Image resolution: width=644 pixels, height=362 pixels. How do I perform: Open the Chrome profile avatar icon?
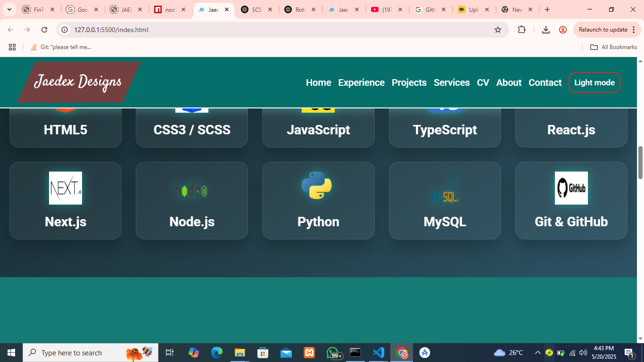tap(563, 30)
